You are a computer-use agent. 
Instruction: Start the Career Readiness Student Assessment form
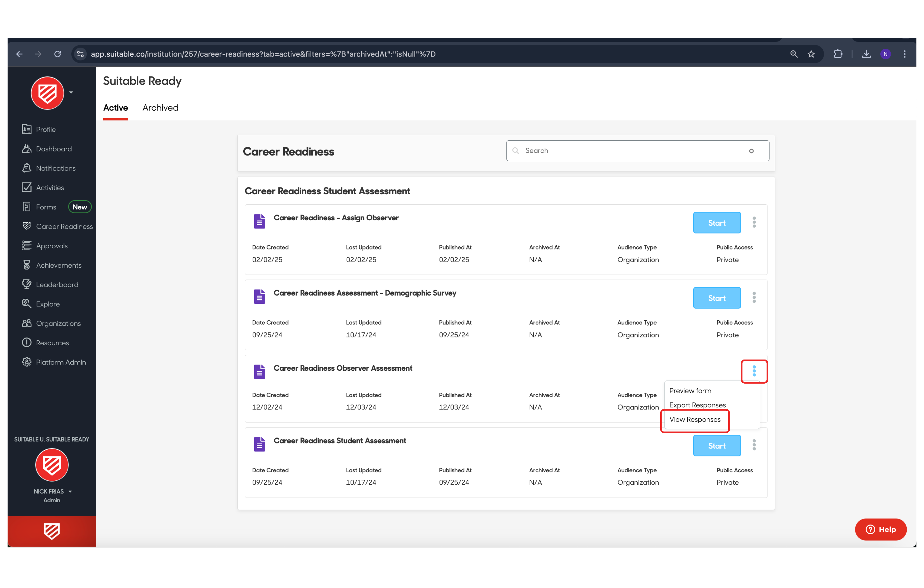[717, 445]
